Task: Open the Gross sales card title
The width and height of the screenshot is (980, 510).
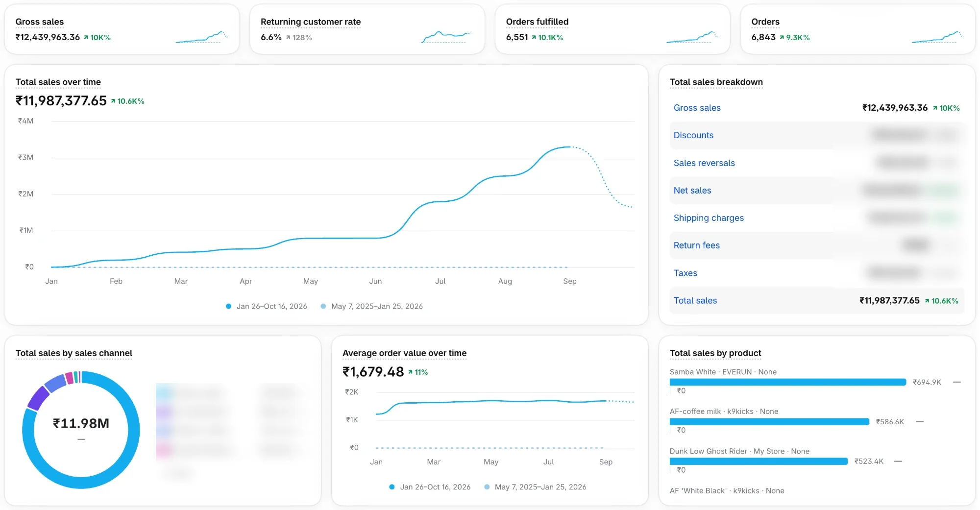Action: coord(40,22)
